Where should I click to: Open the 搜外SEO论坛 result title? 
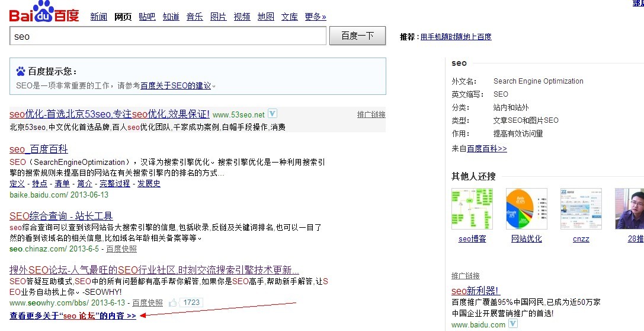[154, 270]
